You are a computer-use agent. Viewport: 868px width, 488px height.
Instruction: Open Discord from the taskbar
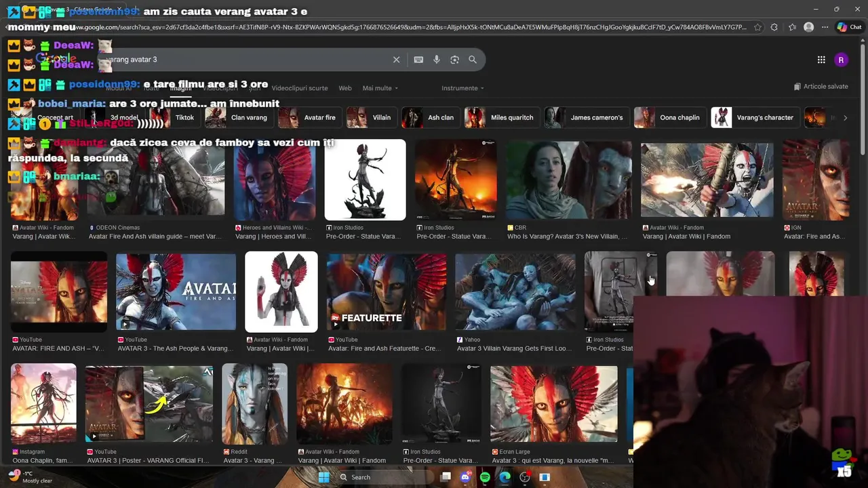(465, 477)
